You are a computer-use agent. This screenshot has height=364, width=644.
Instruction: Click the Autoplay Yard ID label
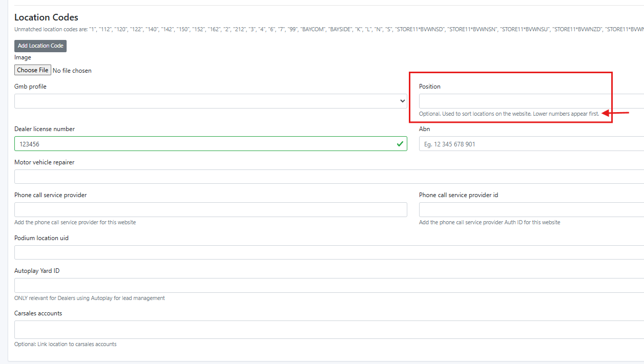(37, 271)
